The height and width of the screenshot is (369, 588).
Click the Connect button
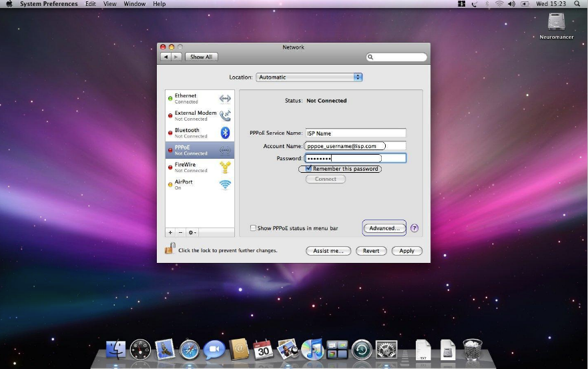(326, 179)
